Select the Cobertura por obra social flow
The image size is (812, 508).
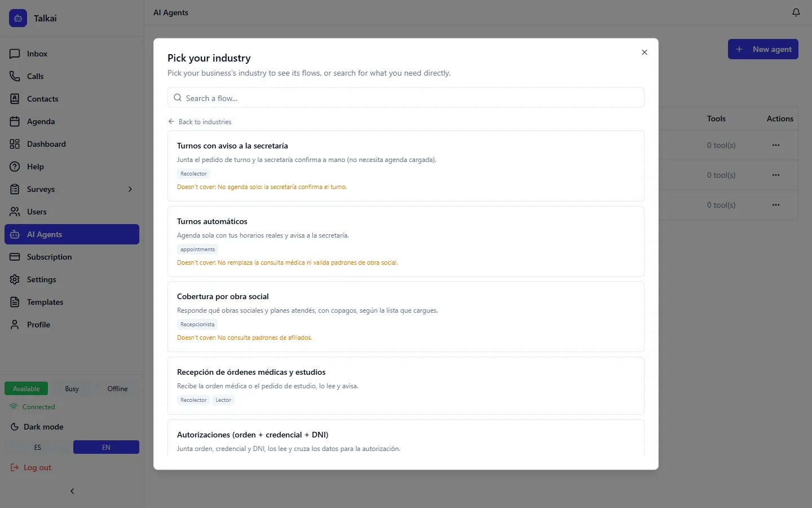[406, 317]
